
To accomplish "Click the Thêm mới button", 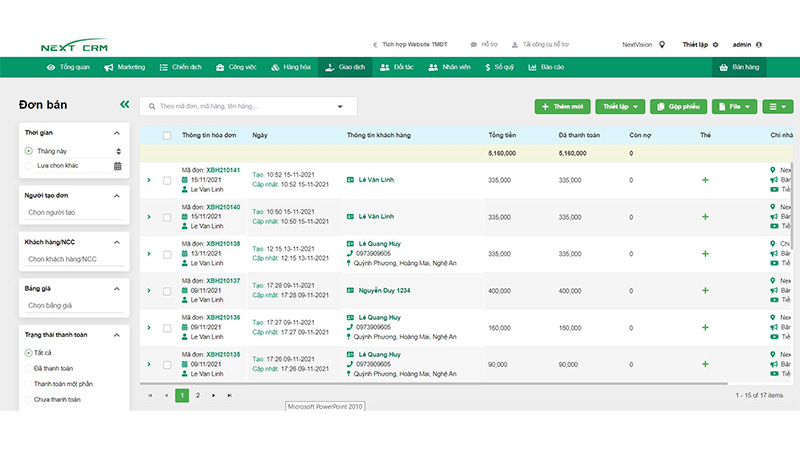I will (x=562, y=106).
